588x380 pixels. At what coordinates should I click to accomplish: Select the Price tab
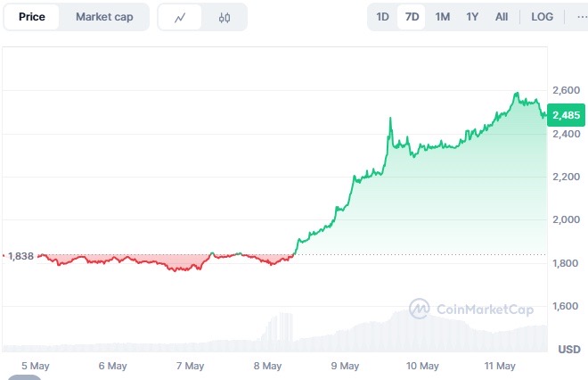click(32, 17)
